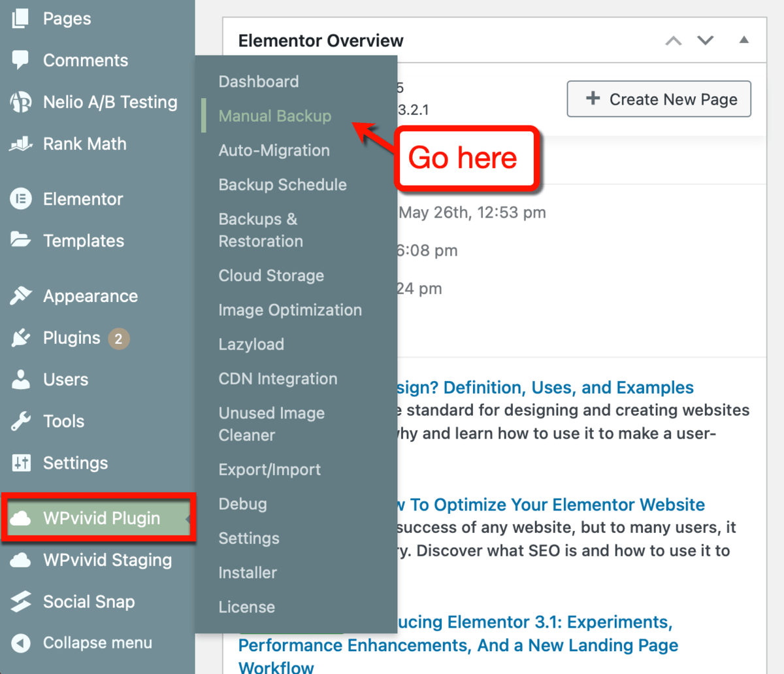This screenshot has height=674, width=784.
Task: Click the Nelio A/B Testing icon
Action: coord(20,102)
